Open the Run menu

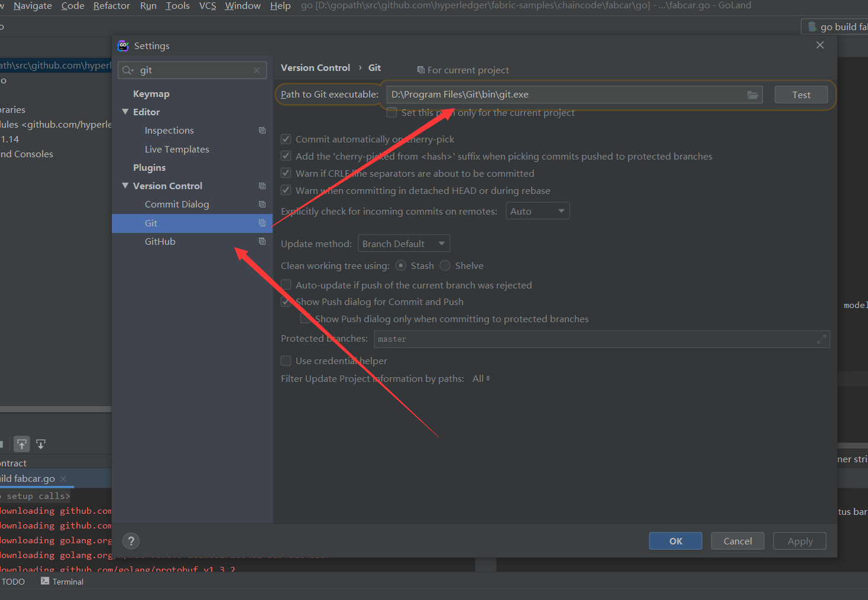pos(148,6)
